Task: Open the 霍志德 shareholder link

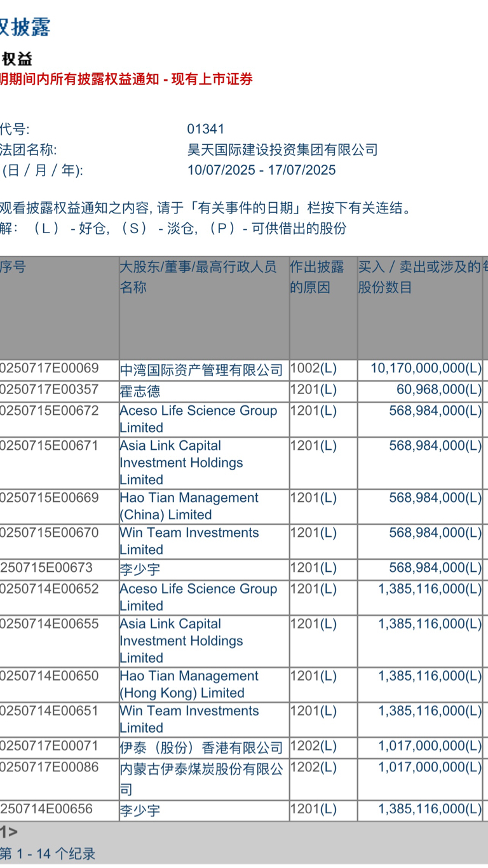Action: (x=140, y=391)
